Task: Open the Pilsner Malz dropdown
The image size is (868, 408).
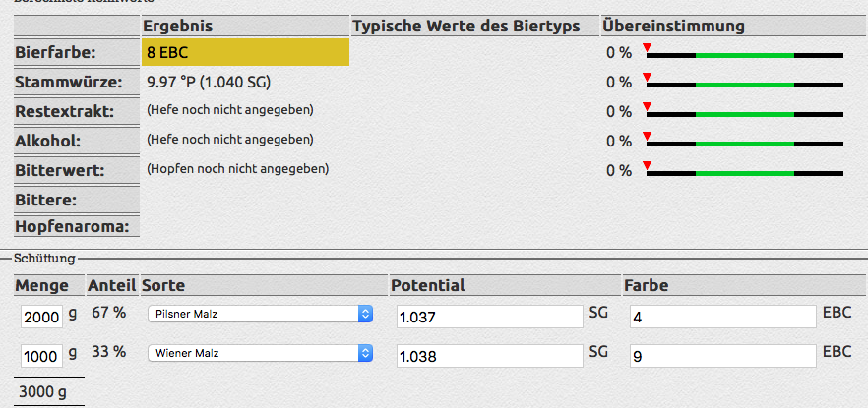Action: 261,314
